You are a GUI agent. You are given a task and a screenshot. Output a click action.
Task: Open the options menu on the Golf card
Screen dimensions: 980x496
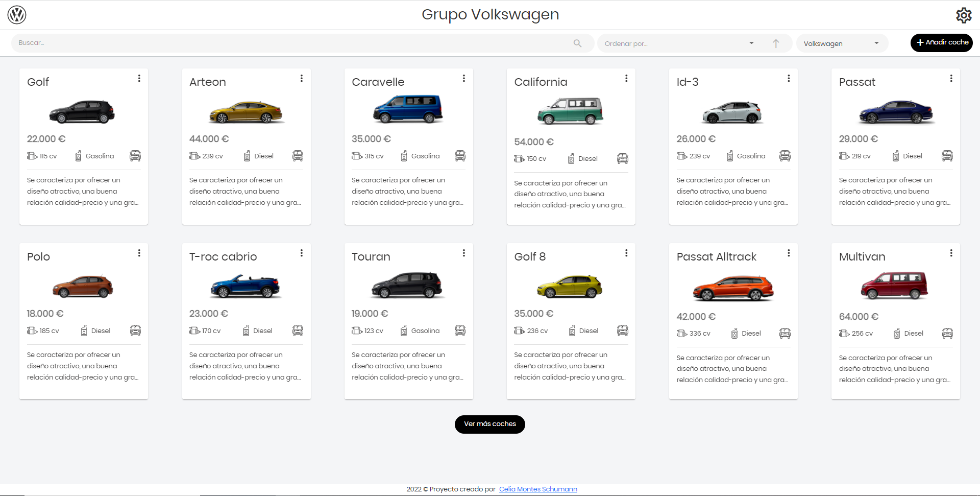point(139,78)
